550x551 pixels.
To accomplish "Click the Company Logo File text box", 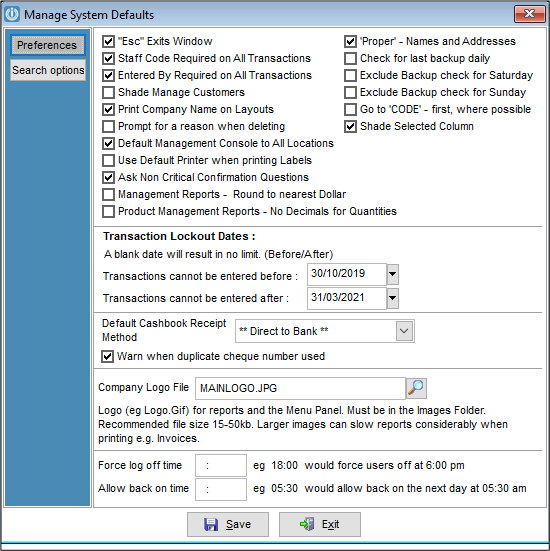I will (300, 388).
